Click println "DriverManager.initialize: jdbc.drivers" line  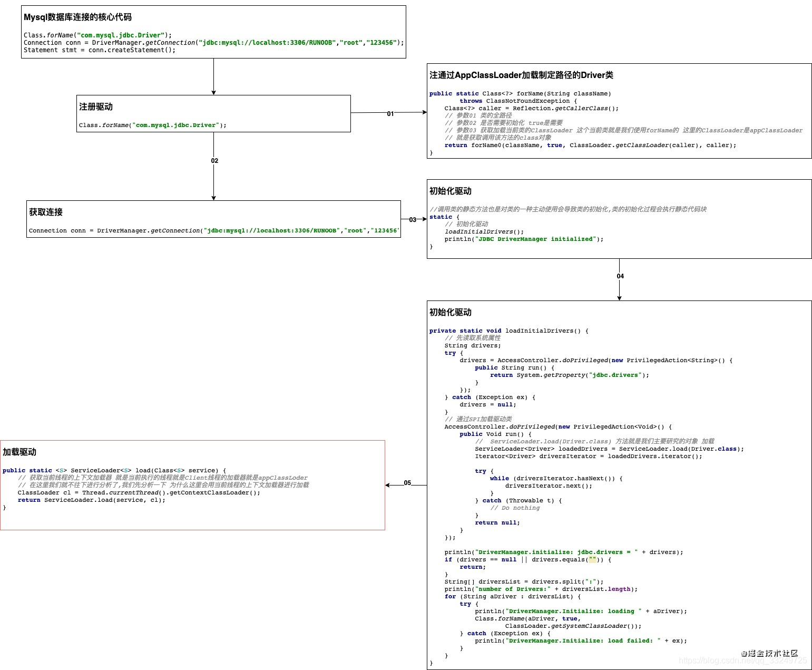tap(564, 552)
